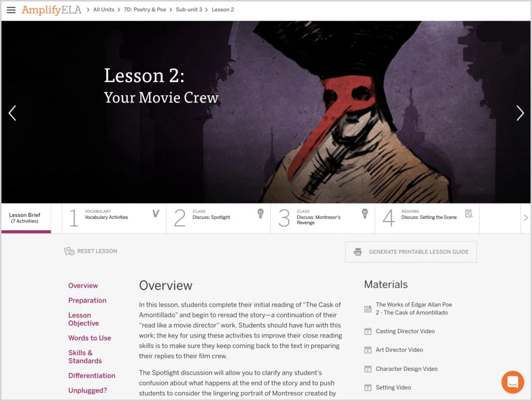Open activity 4 Discuss: Setting the Scene
The image size is (532, 401).
[427, 218]
